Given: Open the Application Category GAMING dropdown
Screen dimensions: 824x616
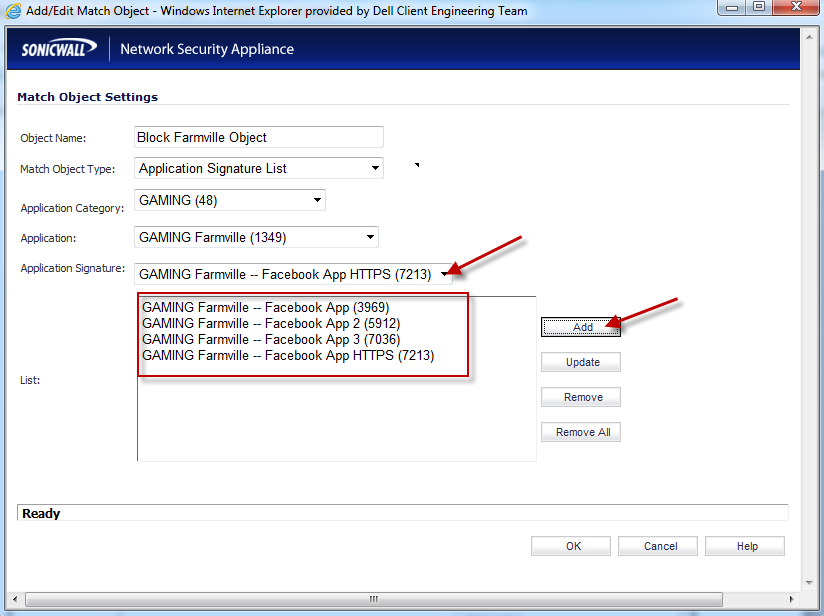Looking at the screenshot, I should click(x=230, y=200).
